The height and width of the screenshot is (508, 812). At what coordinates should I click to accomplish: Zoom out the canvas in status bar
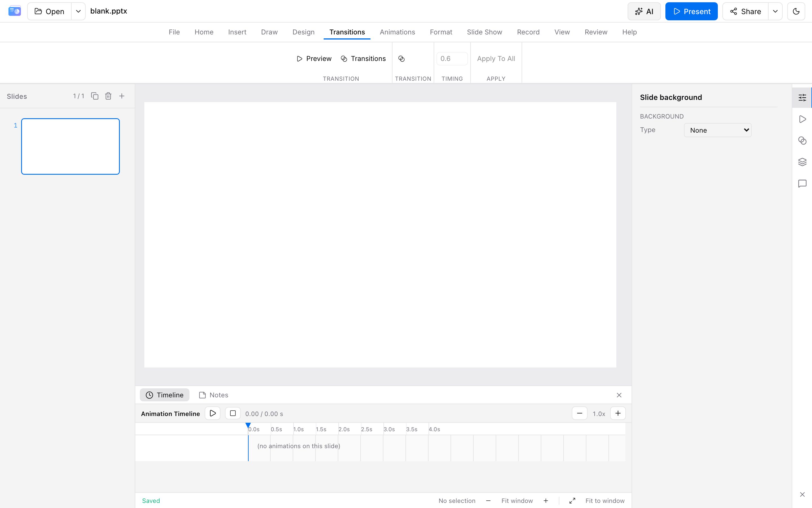coord(488,501)
